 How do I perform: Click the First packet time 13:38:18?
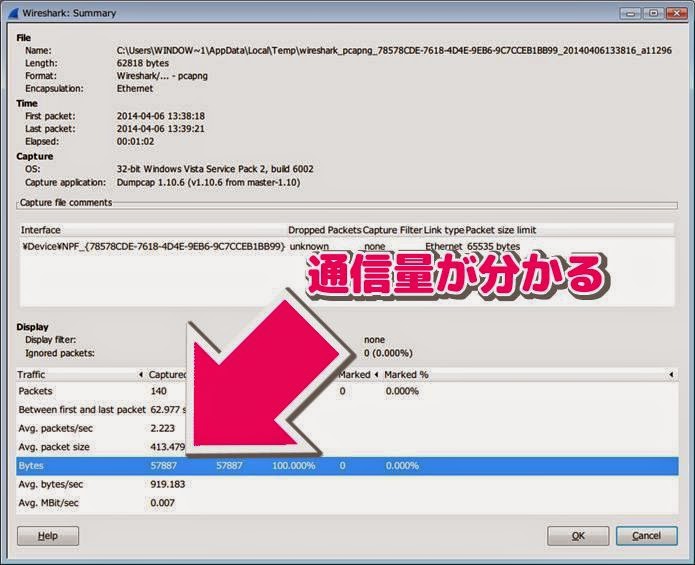[x=160, y=116]
